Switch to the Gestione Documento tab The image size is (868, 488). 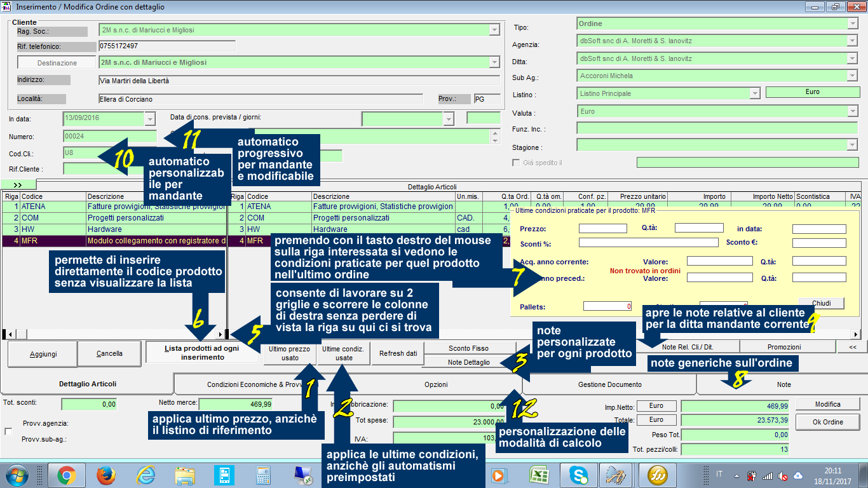click(609, 384)
